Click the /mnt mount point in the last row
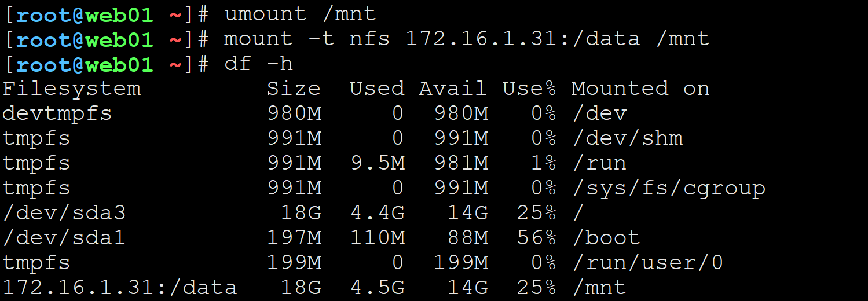This screenshot has width=868, height=301. click(599, 288)
